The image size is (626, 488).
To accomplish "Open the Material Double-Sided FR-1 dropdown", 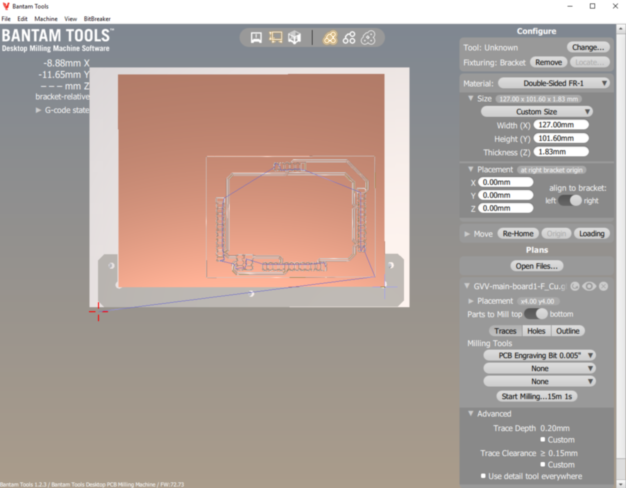I will [554, 83].
